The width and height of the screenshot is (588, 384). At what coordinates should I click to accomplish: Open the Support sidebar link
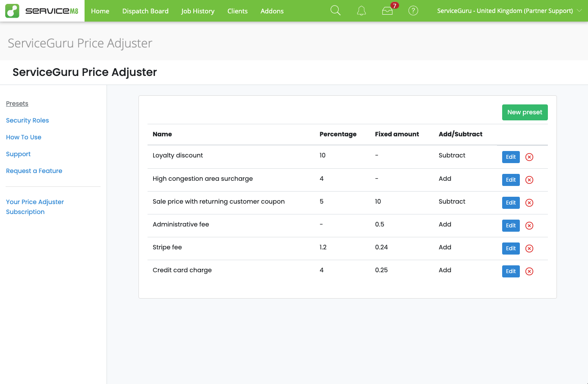coord(18,154)
